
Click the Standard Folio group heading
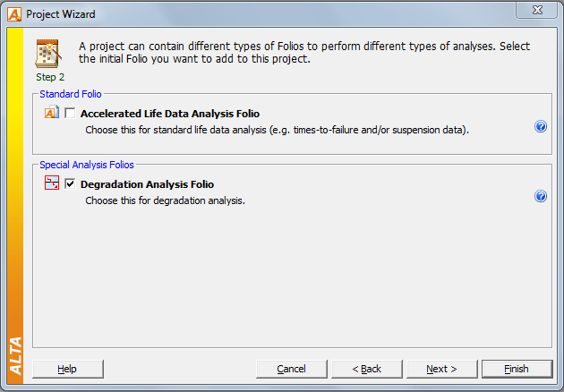(x=71, y=94)
